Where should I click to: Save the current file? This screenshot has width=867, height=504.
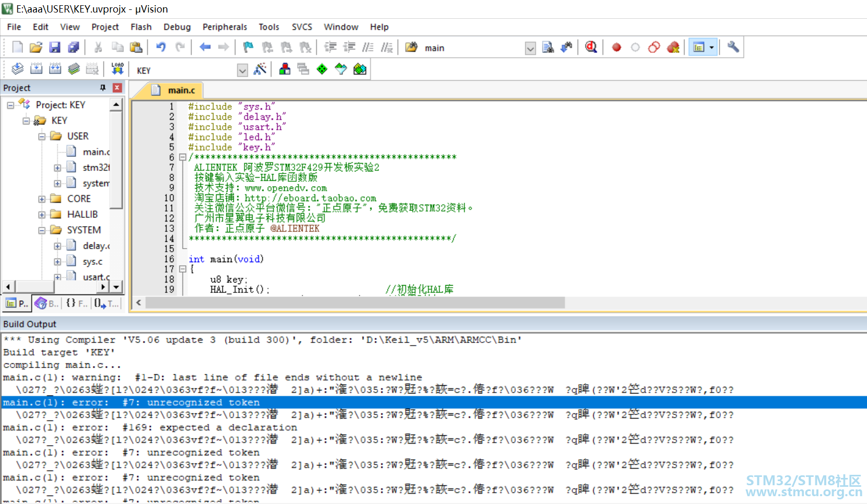tap(55, 47)
